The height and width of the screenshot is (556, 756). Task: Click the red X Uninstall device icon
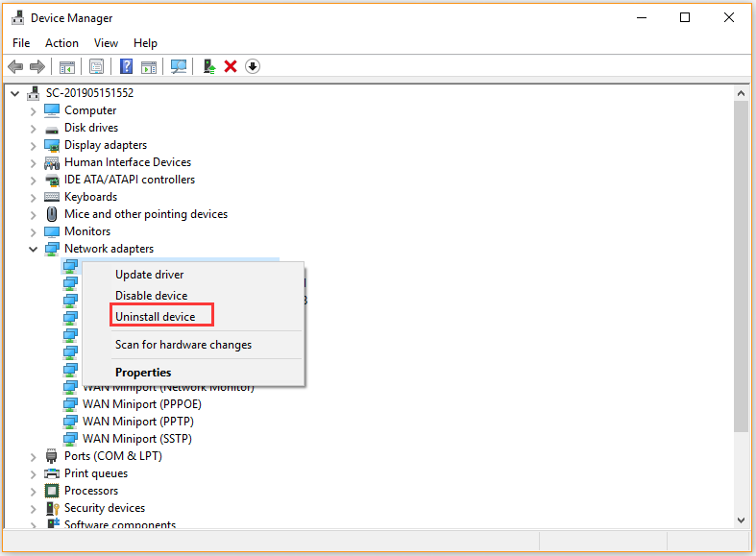point(231,66)
